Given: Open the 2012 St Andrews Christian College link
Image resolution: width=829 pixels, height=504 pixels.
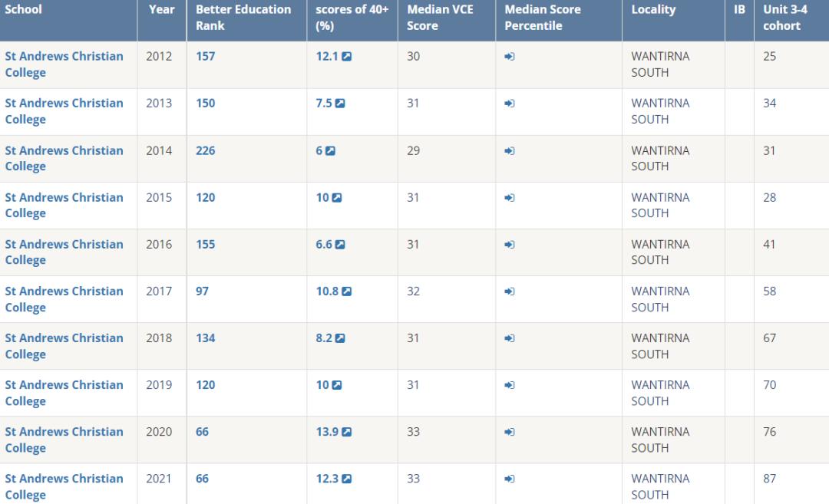Looking at the screenshot, I should click(64, 64).
